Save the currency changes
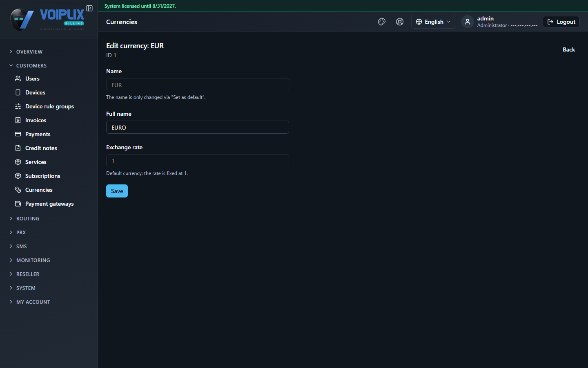 (117, 191)
